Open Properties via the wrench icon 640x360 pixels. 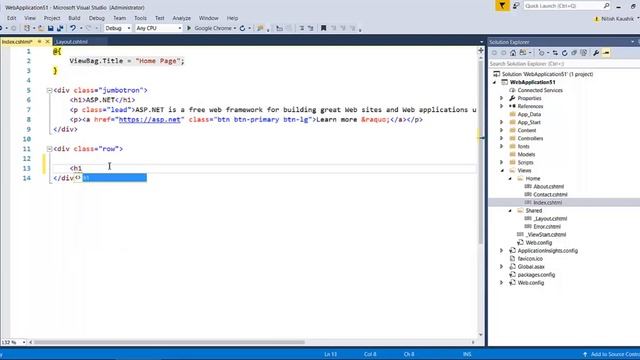[596, 53]
